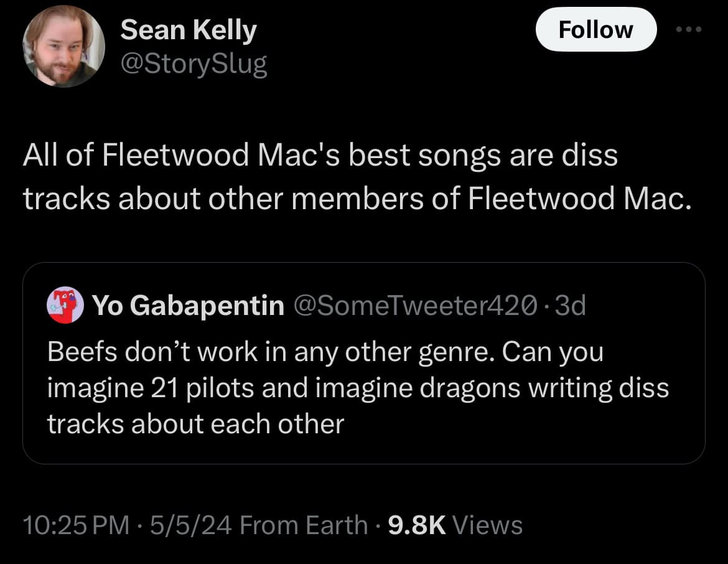Open the Sean Kelly display name link
Viewport: 728px width, 564px height.
189,31
